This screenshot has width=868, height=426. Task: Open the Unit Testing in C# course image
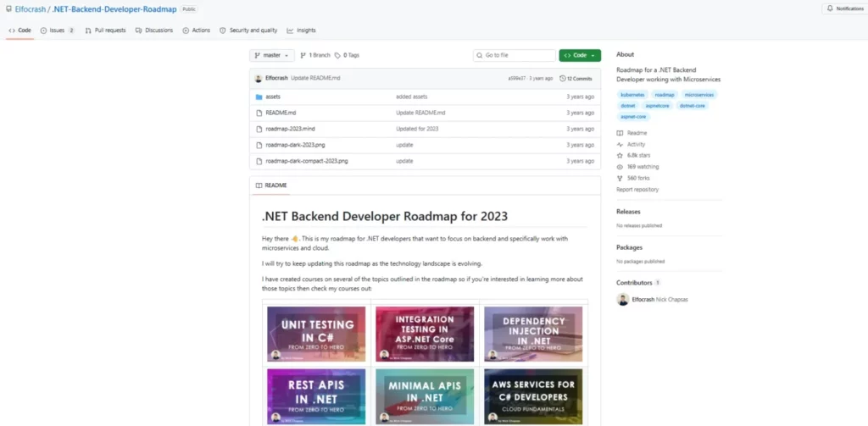(316, 334)
